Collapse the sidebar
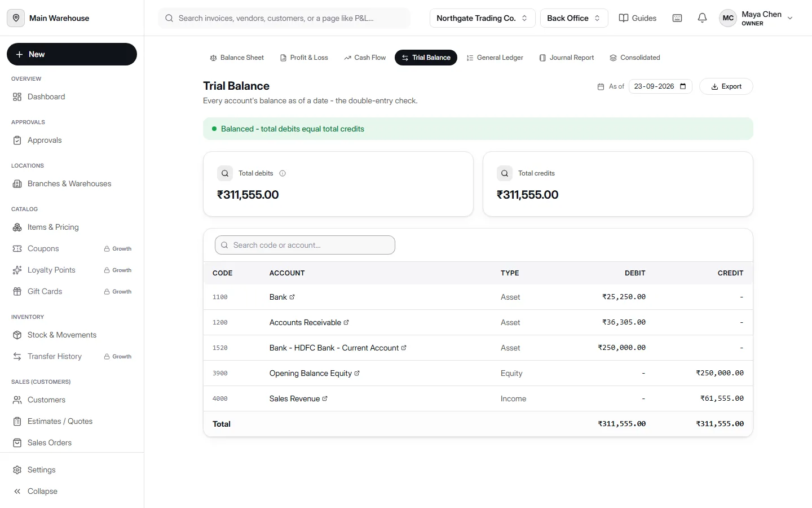This screenshot has height=508, width=812. click(36, 491)
